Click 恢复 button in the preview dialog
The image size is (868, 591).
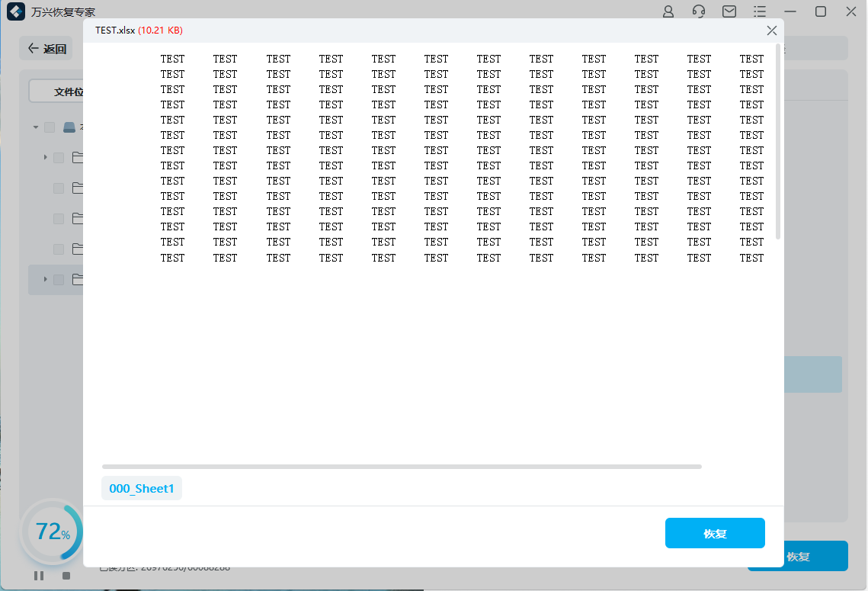pyautogui.click(x=715, y=533)
